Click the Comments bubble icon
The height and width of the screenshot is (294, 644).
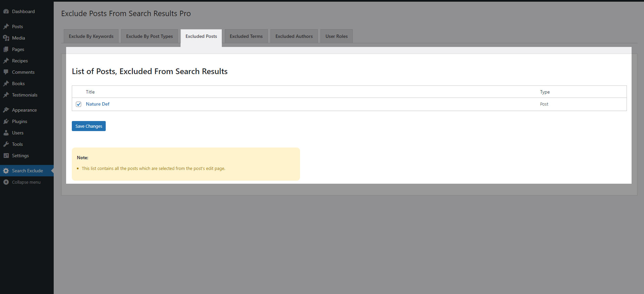coord(6,72)
